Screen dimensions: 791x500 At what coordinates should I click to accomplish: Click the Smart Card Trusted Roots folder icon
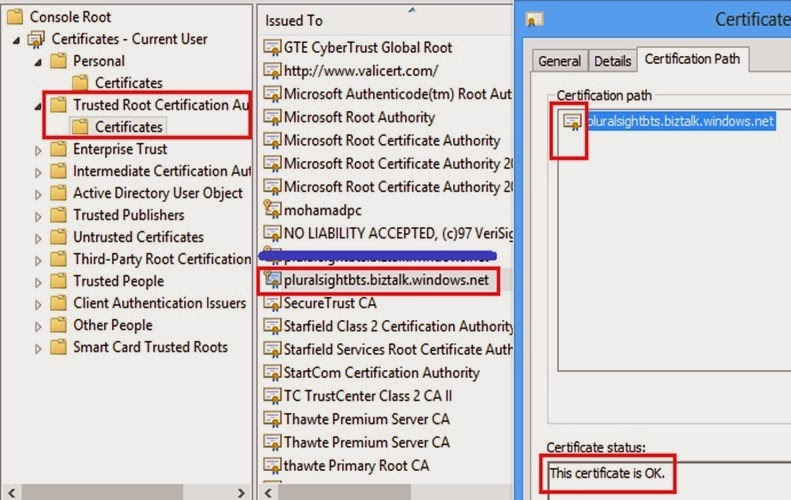(58, 347)
